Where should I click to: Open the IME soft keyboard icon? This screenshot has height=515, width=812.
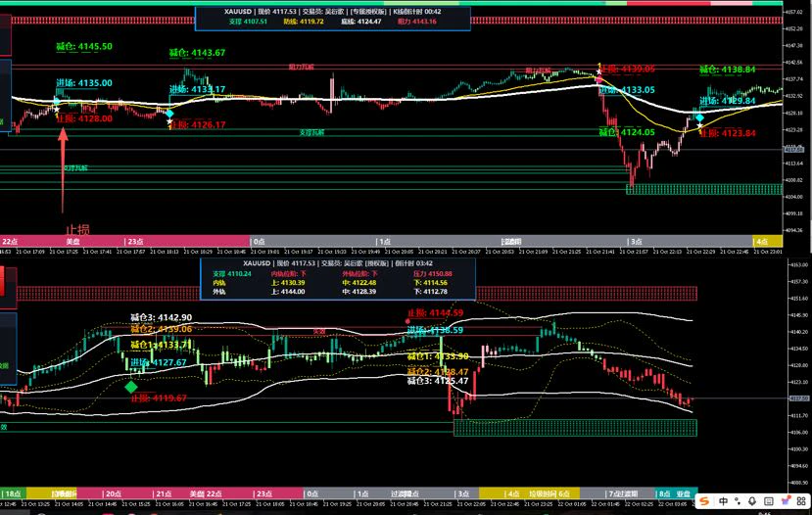769,501
